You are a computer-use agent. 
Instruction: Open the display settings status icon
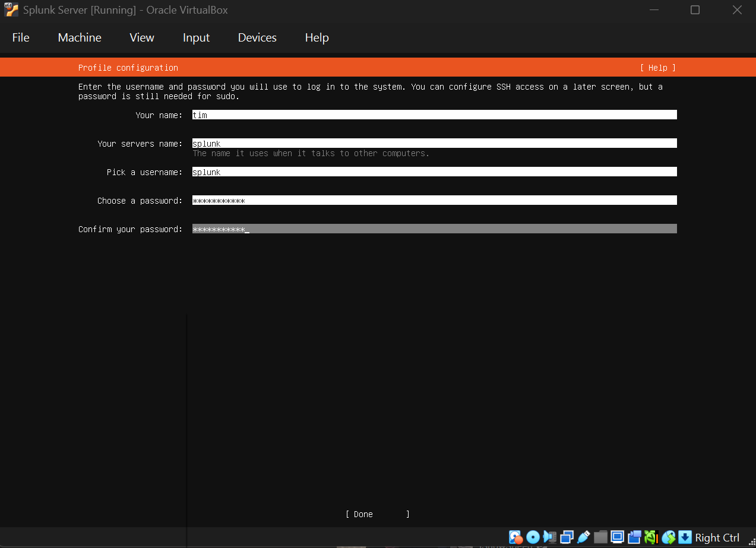click(x=616, y=537)
